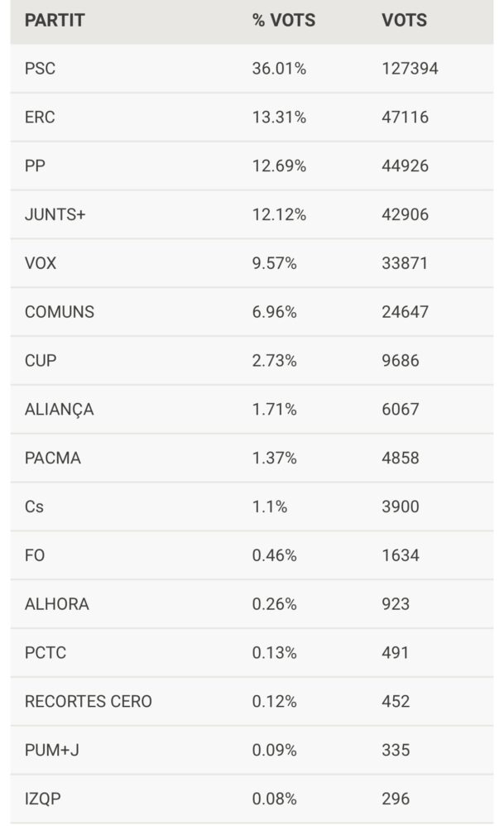
Task: Click the IZQP party name
Action: [42, 800]
